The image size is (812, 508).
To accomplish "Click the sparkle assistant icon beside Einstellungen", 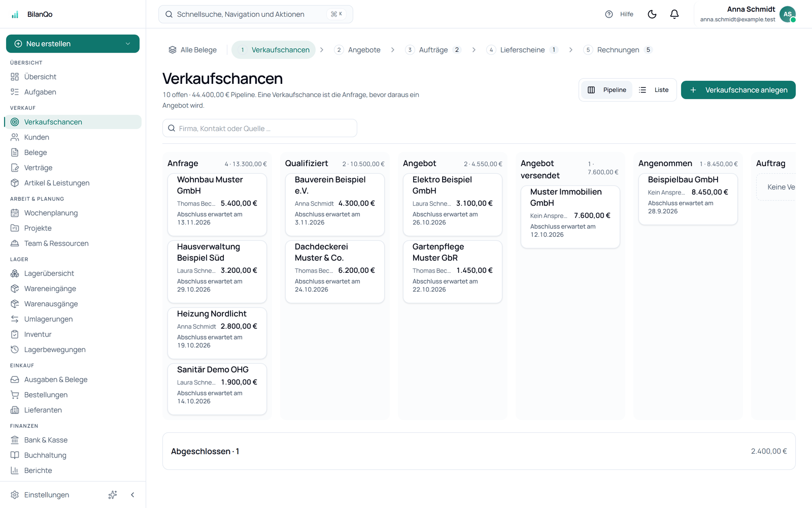I will 113,495.
